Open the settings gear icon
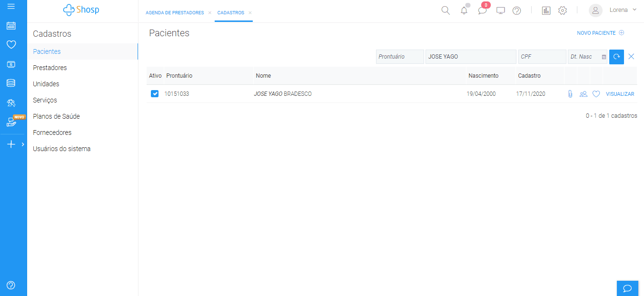This screenshot has width=644, height=296. point(563,10)
